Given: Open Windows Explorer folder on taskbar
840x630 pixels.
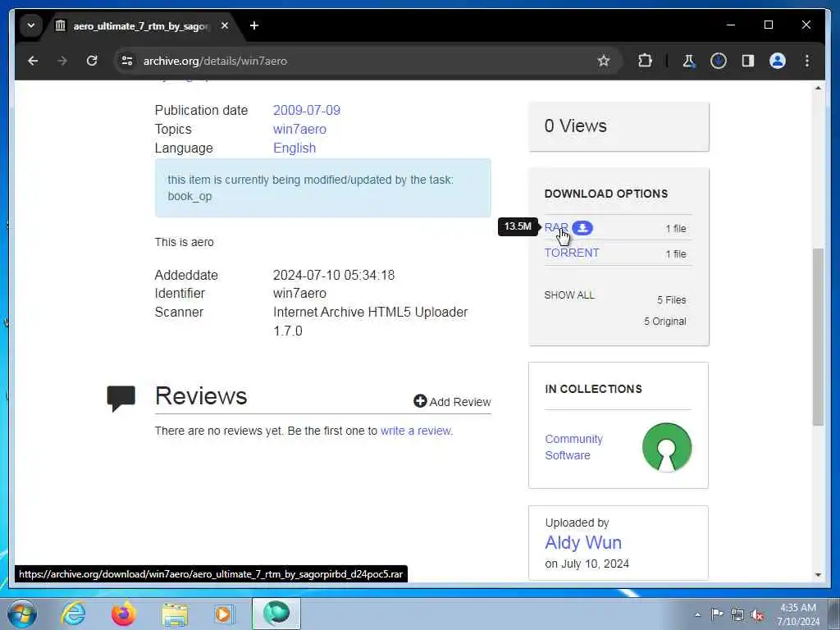Looking at the screenshot, I should [176, 615].
